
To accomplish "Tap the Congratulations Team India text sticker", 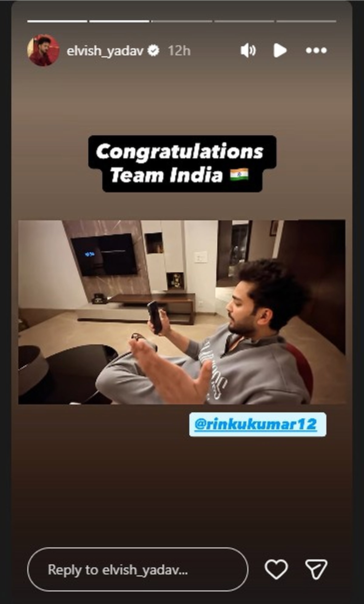I will (x=182, y=164).
